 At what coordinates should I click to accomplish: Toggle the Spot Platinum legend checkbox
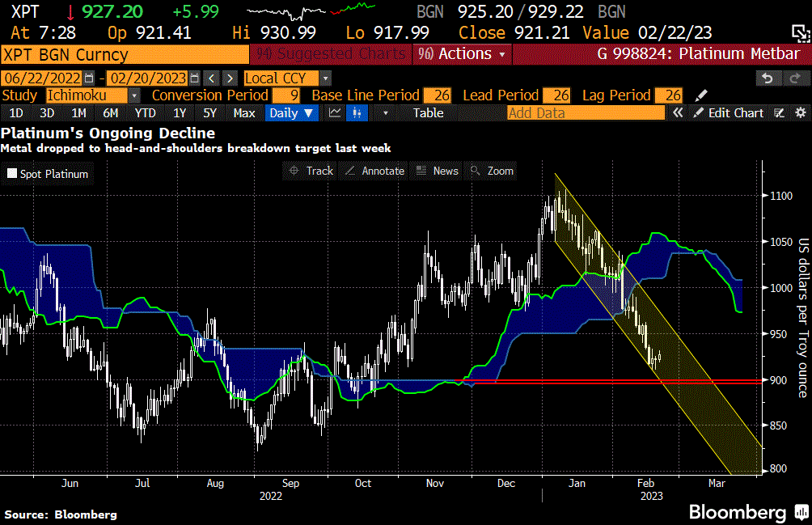pyautogui.click(x=12, y=173)
